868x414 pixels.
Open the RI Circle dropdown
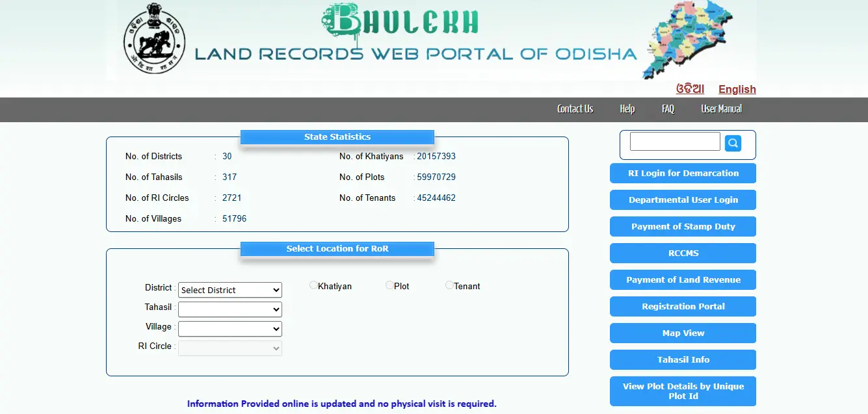[230, 348]
